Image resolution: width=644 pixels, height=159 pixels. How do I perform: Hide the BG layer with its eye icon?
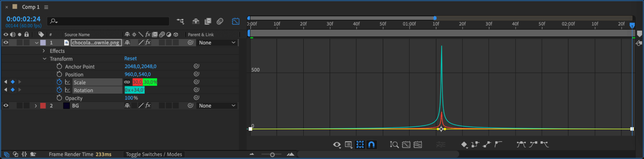click(6, 106)
